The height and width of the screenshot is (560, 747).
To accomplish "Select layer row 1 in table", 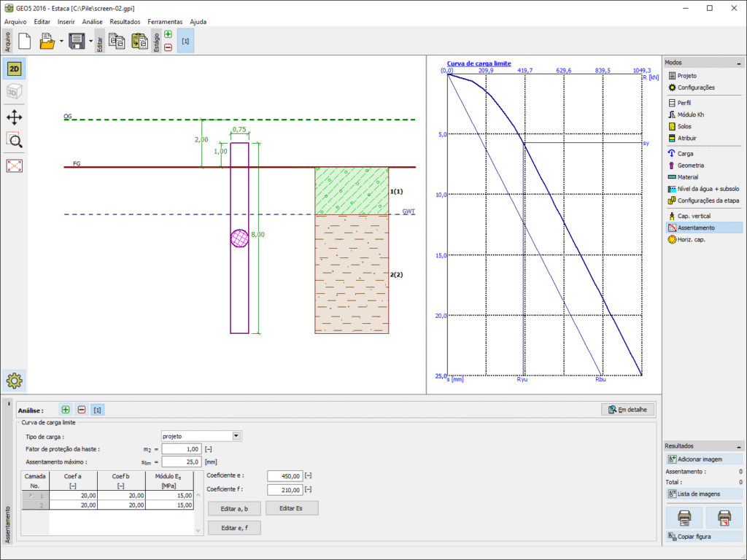I will click(x=108, y=496).
